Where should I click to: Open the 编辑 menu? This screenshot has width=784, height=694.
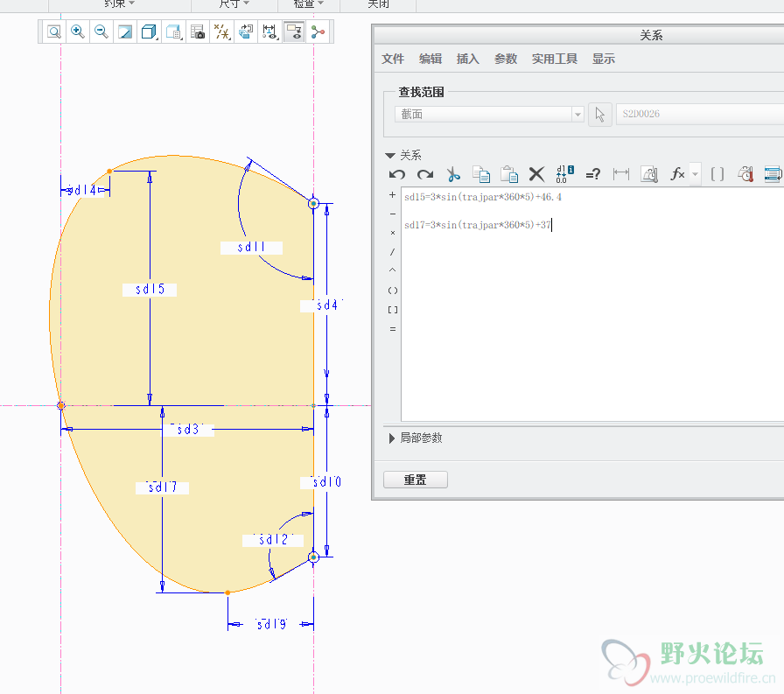(x=430, y=59)
